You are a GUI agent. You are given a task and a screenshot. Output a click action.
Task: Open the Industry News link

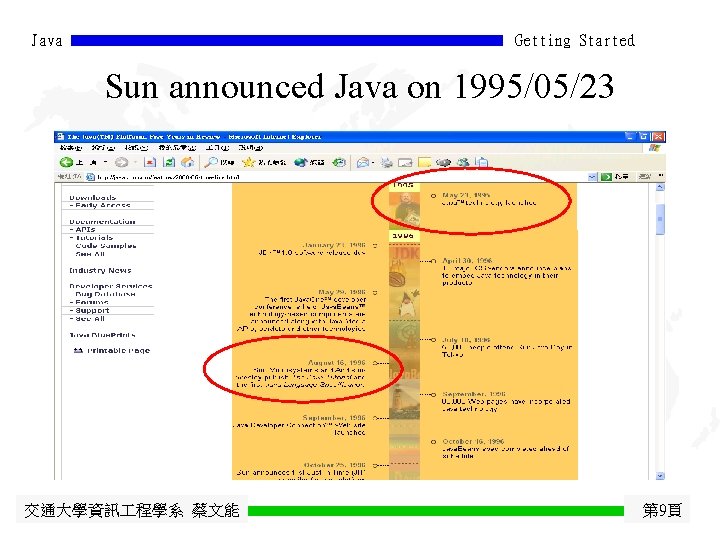pyautogui.click(x=100, y=270)
